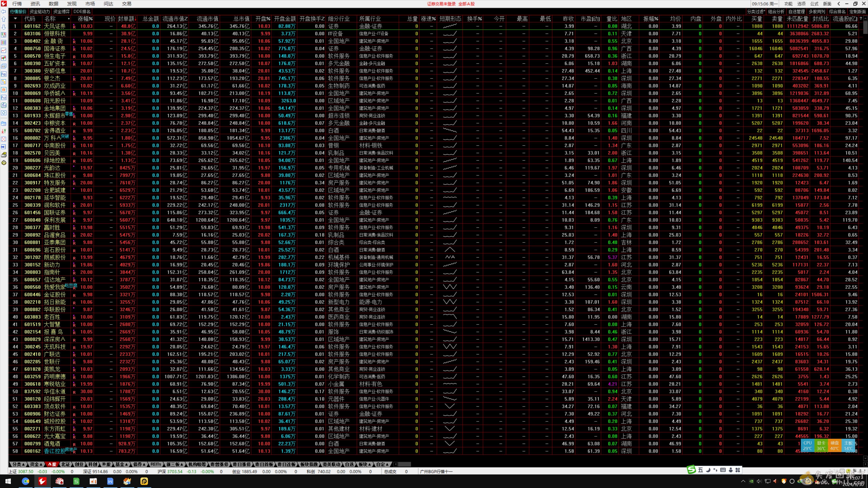
Task: Switch to 资金驱动力 tab
Action: [x=39, y=12]
